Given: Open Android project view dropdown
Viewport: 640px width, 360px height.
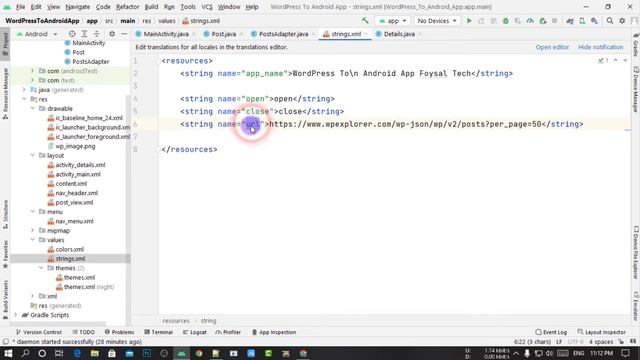Looking at the screenshot, I should click(x=37, y=34).
